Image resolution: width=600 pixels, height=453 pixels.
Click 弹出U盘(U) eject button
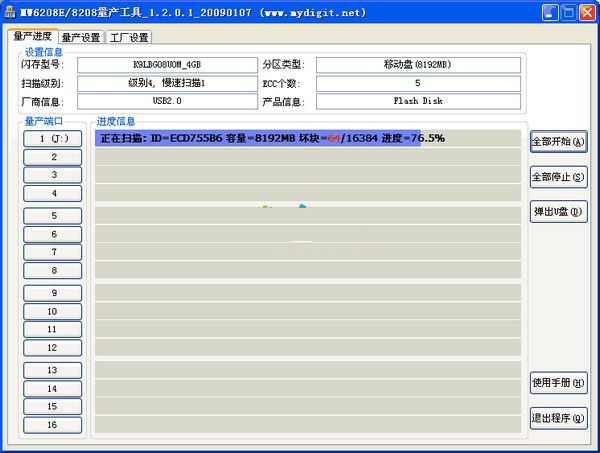point(559,212)
